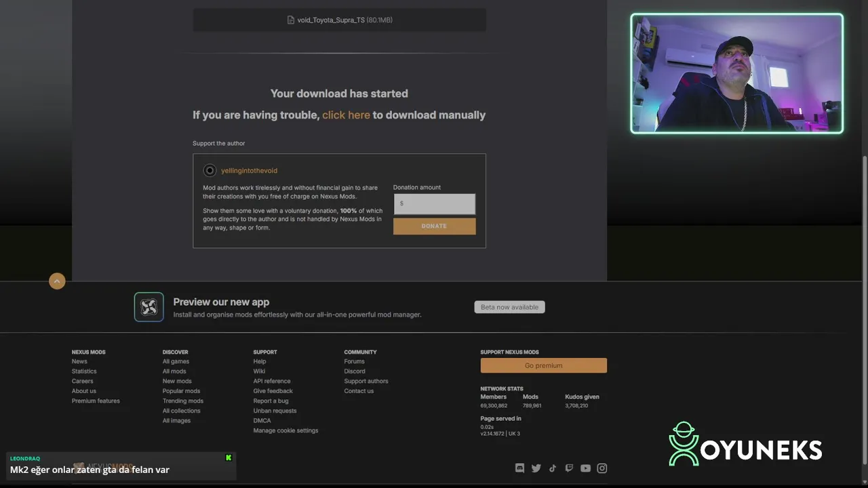Open the yellingintothevoid author profile link
The height and width of the screenshot is (488, 868).
pyautogui.click(x=249, y=171)
